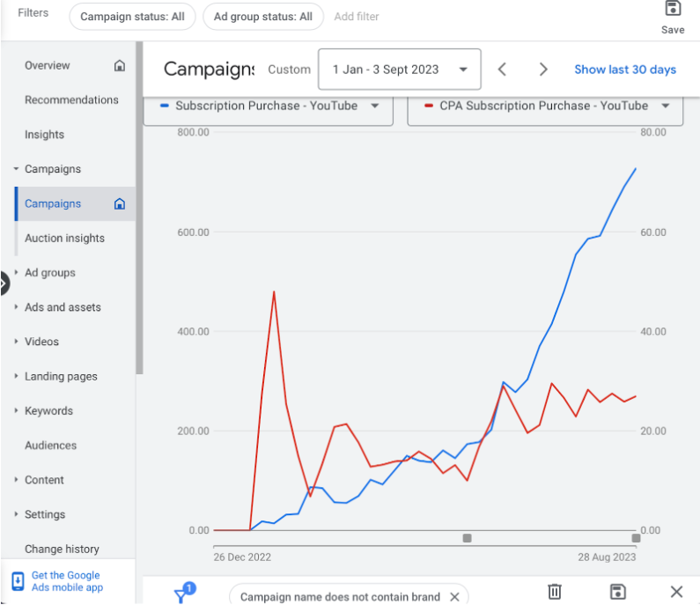Click Get the Google Ads mobile app

(67, 581)
